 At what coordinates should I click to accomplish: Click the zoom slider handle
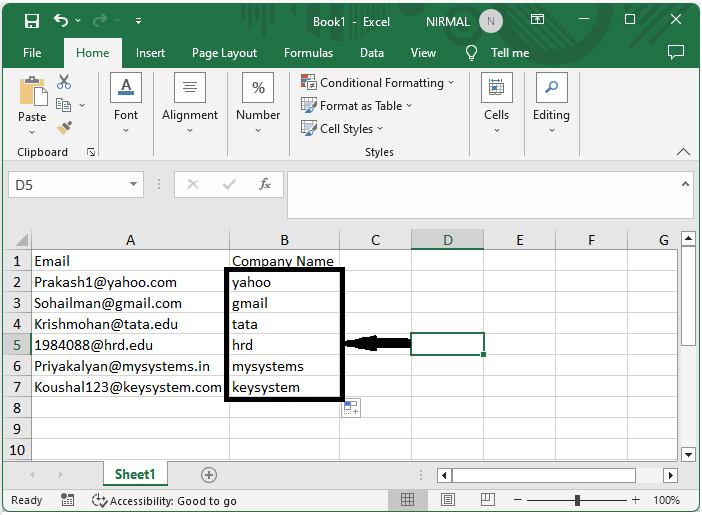pyautogui.click(x=577, y=500)
